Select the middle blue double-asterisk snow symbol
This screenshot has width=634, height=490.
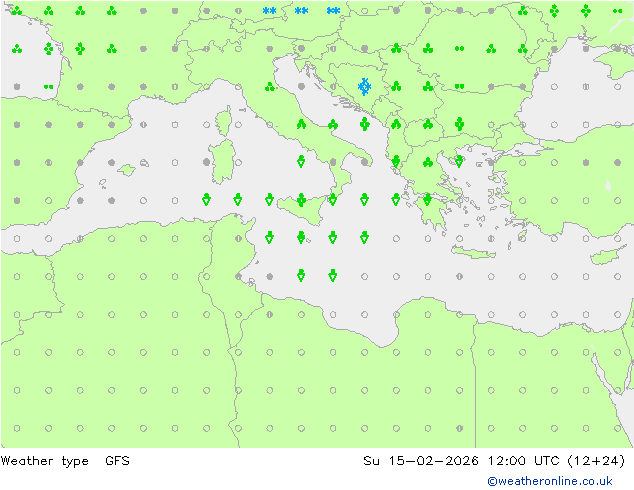point(301,11)
